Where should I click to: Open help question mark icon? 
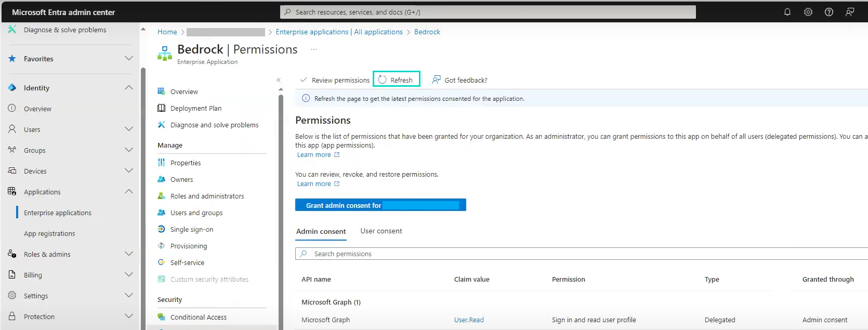pos(829,12)
